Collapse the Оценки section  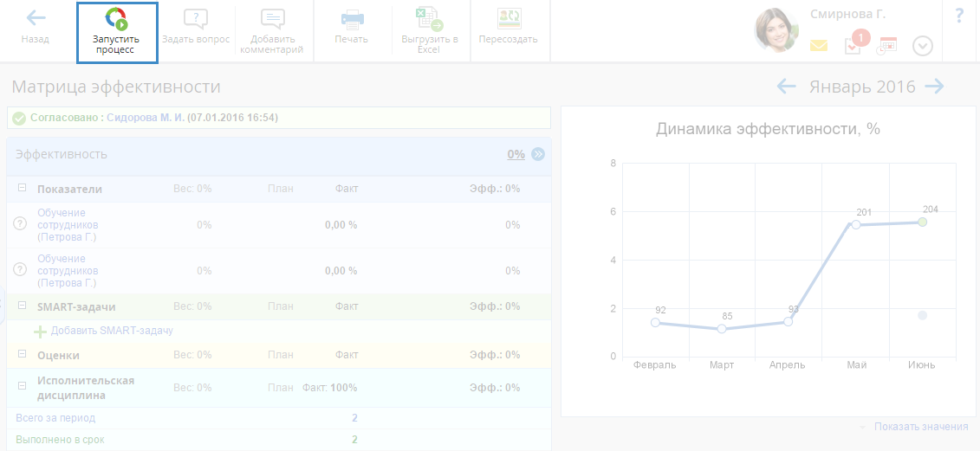click(22, 355)
